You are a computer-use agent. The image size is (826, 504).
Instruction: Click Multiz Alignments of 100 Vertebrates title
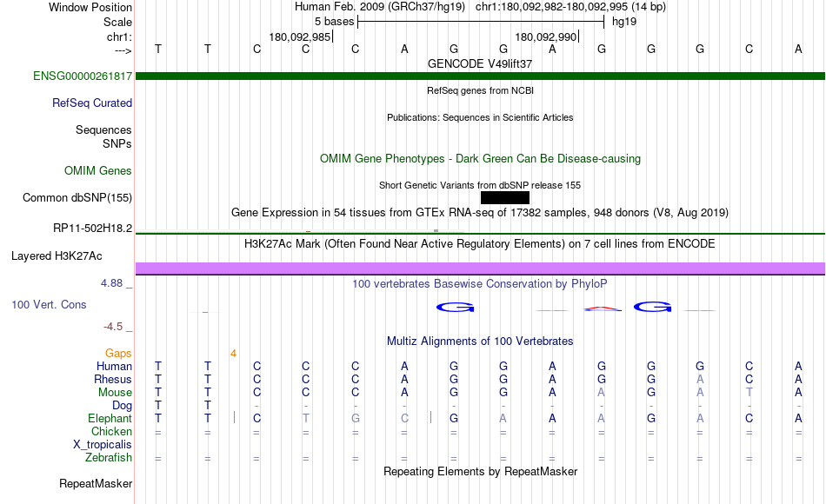(480, 342)
